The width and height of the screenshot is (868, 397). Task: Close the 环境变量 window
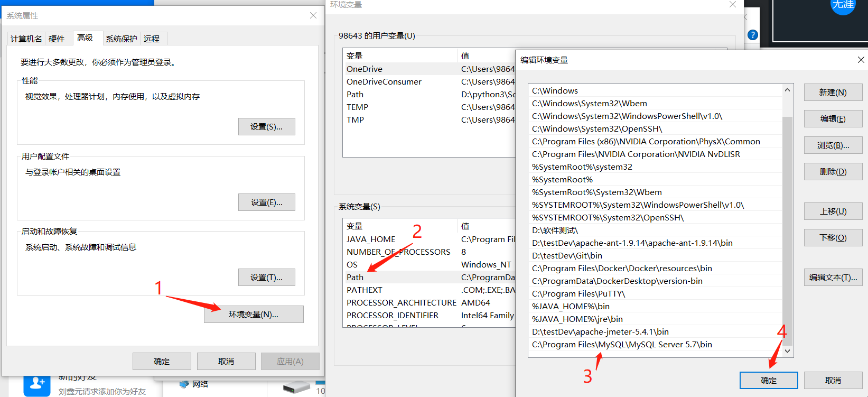(x=732, y=5)
